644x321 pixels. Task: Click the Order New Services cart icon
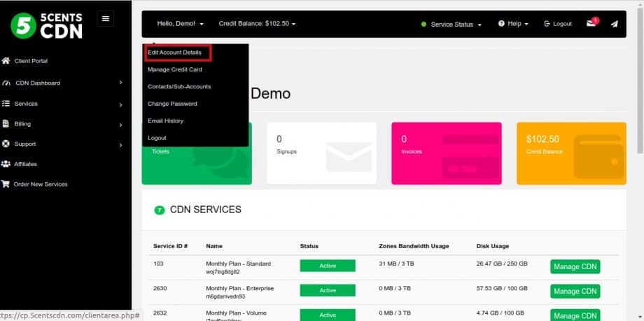point(5,184)
